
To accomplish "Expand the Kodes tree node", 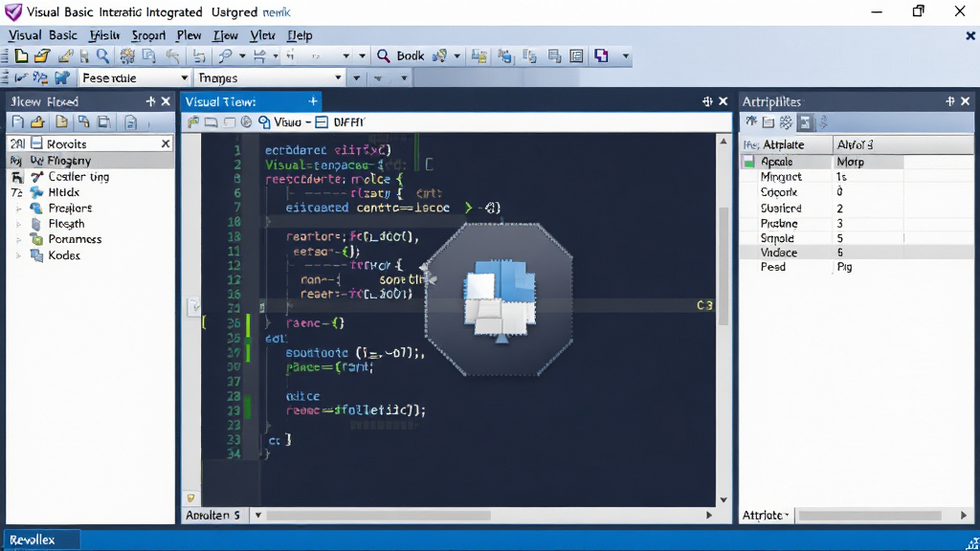I will [19, 255].
